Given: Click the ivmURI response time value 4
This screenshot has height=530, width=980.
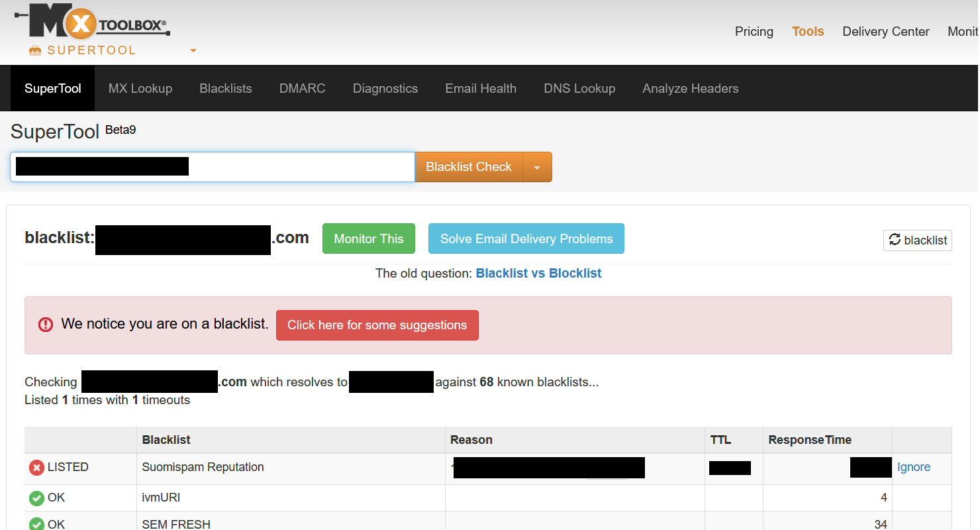Looking at the screenshot, I should (883, 498).
